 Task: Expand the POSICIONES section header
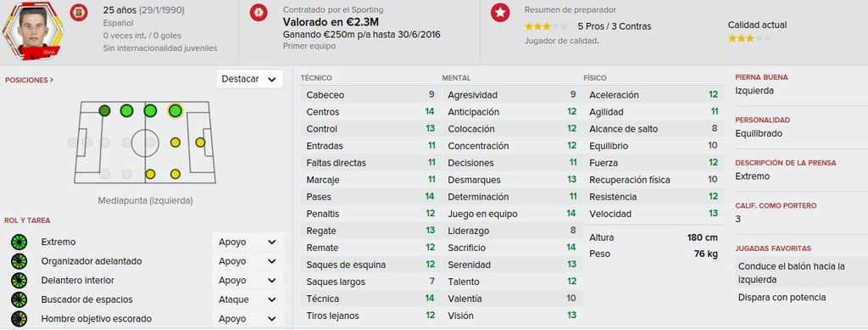[30, 81]
